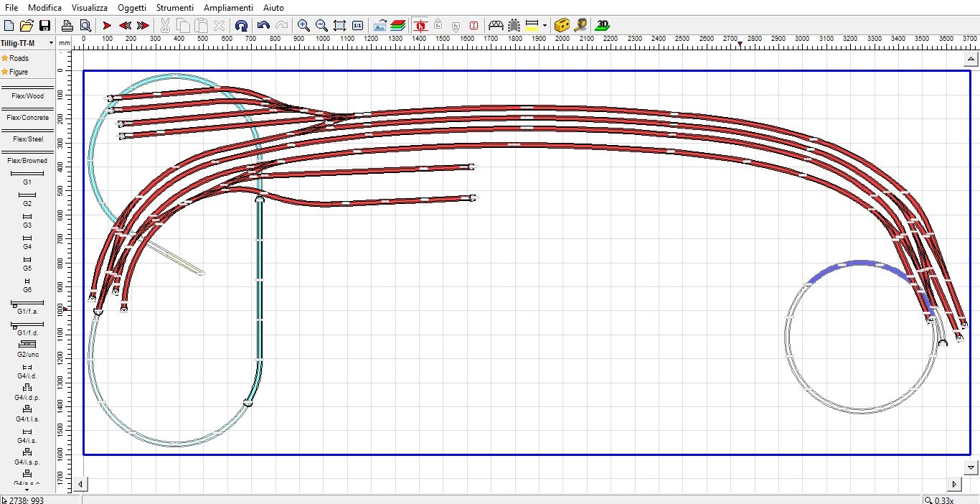980x504 pixels.
Task: Open the Strumenti menu
Action: [175, 7]
